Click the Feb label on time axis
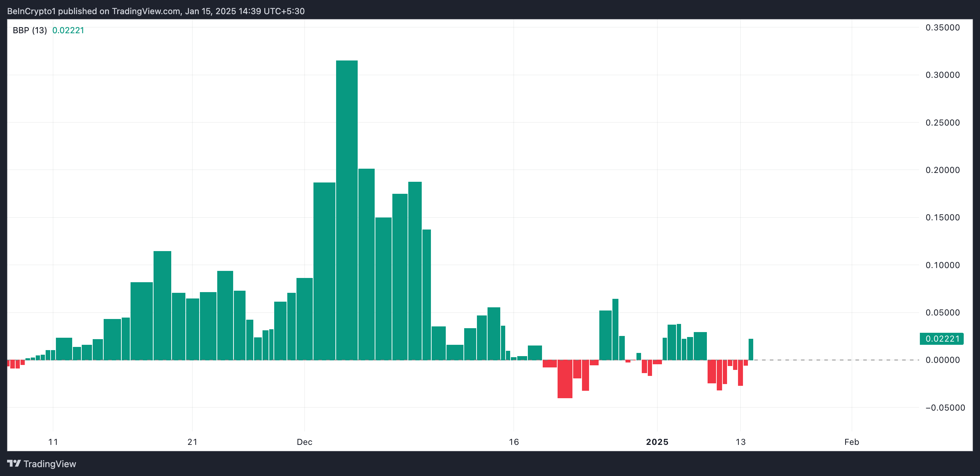Viewport: 980px width, 476px height. click(x=852, y=442)
